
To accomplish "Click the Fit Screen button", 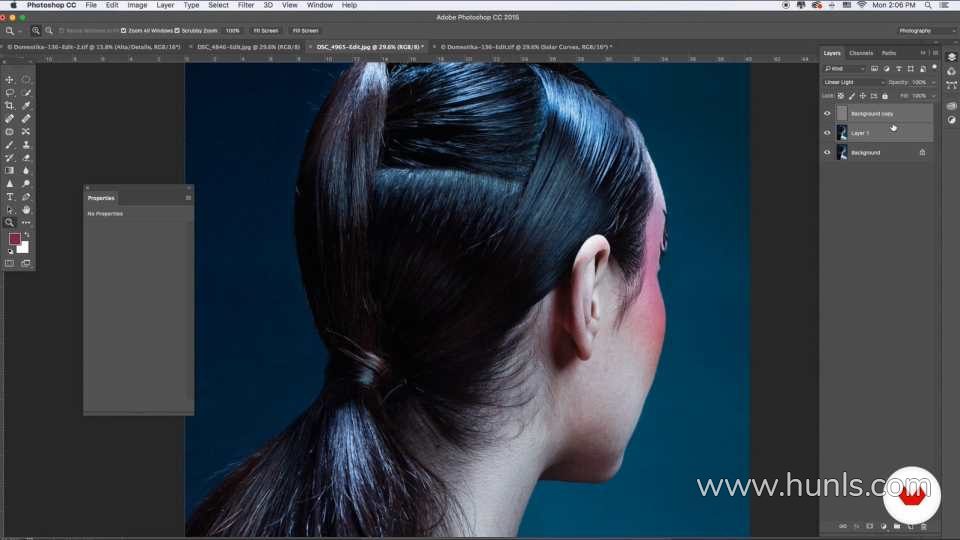I will 266,31.
